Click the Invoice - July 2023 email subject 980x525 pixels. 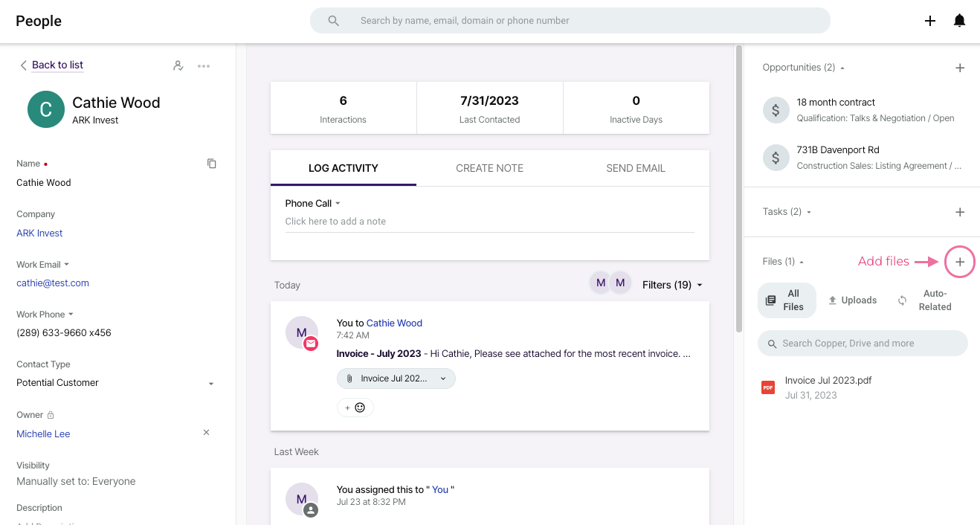(x=378, y=354)
